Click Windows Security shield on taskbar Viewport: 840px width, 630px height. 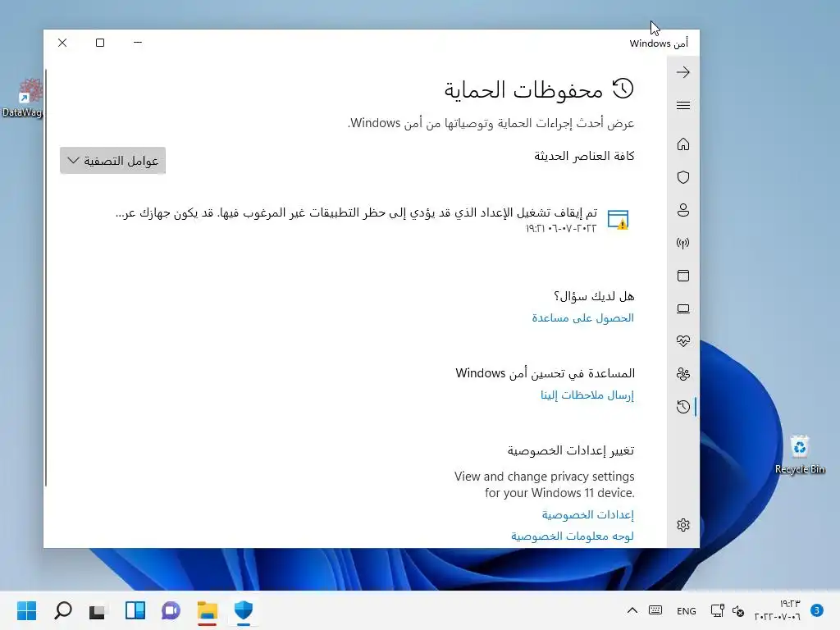[244, 610]
